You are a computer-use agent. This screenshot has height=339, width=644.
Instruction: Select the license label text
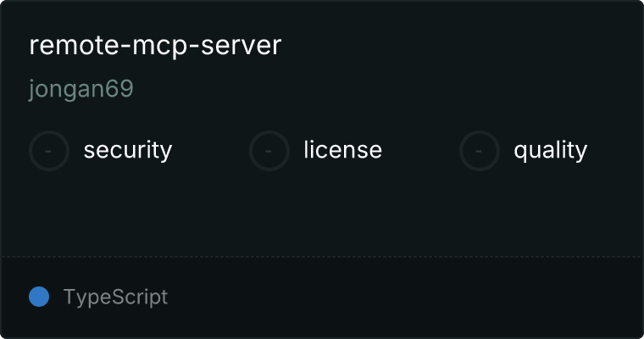[343, 149]
